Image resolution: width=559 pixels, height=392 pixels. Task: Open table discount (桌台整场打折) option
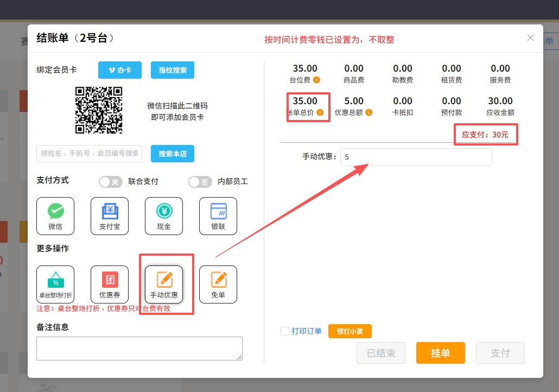tap(55, 284)
